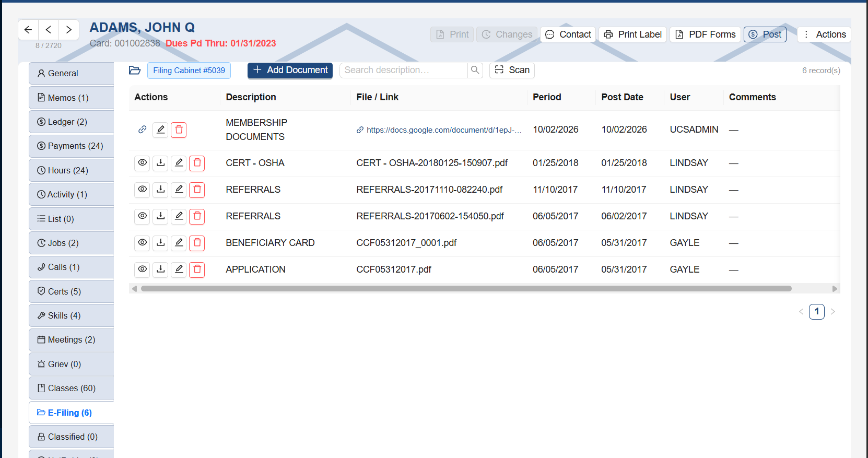View REFERRALS-20170602-154050.pdf document
The height and width of the screenshot is (458, 868).
(142, 216)
